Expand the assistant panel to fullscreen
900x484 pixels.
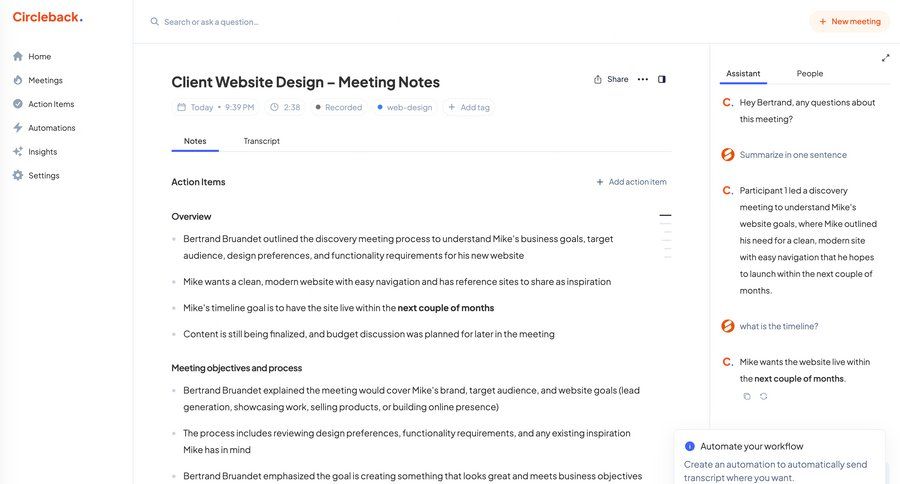click(x=885, y=58)
